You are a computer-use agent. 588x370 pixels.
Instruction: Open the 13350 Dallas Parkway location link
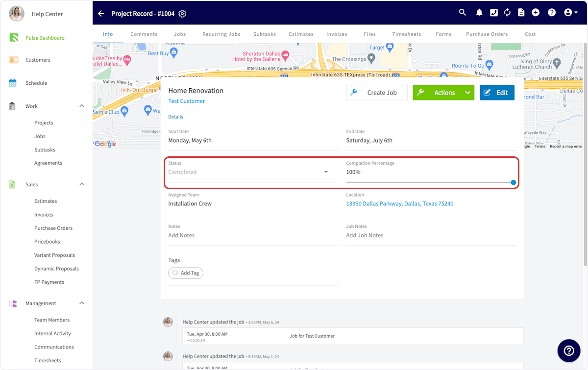pos(400,203)
